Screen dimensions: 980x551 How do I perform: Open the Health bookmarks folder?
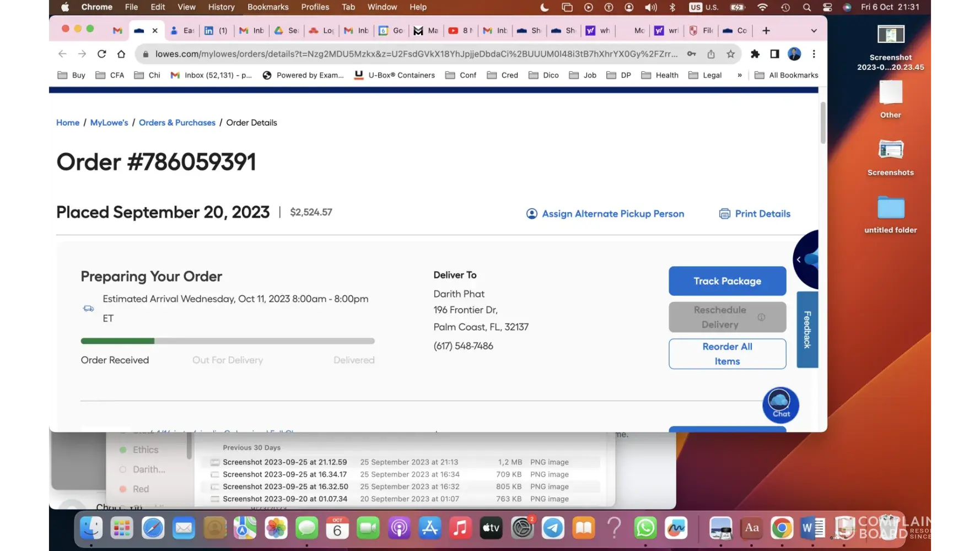click(x=660, y=75)
